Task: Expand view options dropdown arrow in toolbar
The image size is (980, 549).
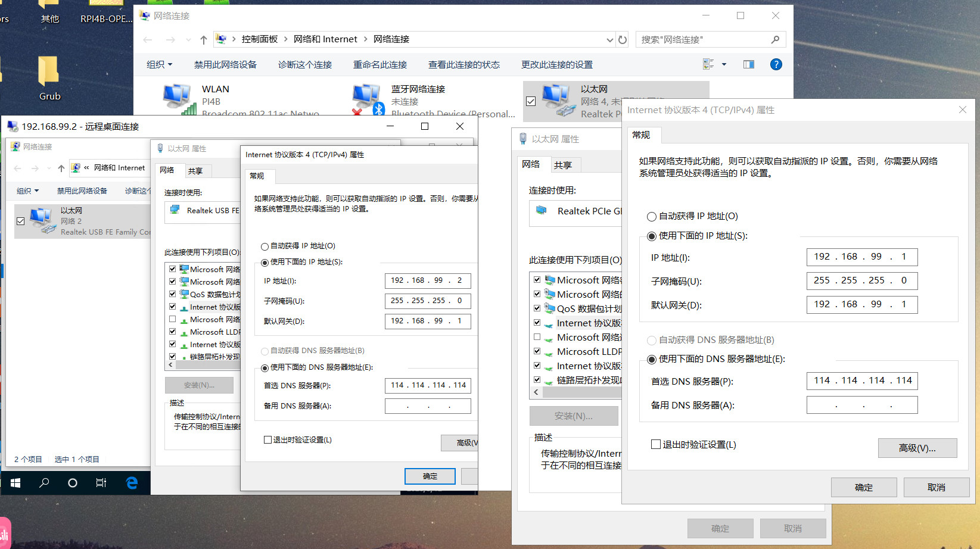Action: click(724, 64)
